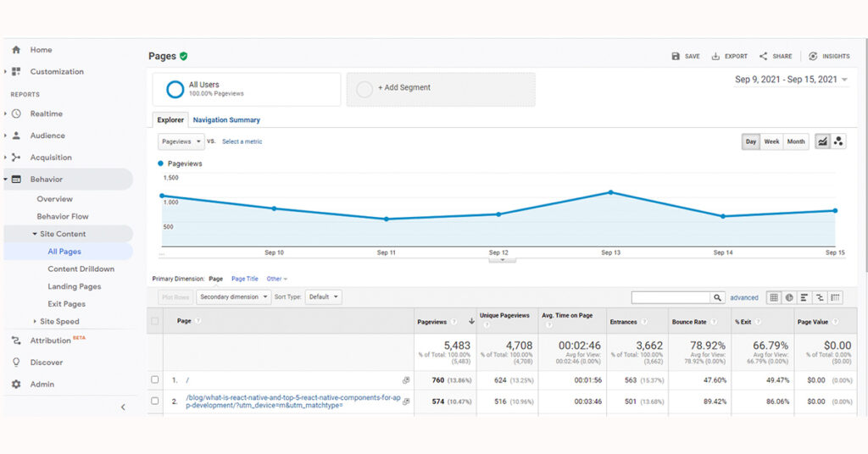This screenshot has height=454, width=868.
Task: Open the Pageviews metric dropdown
Action: (x=181, y=141)
